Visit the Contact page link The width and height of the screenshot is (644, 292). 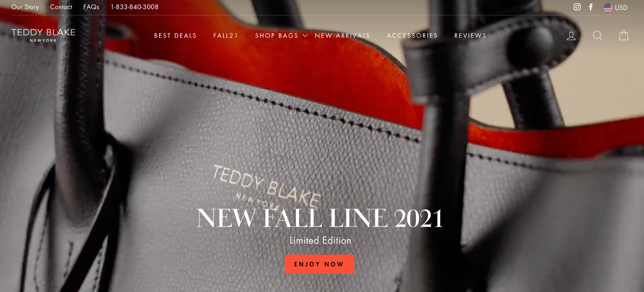61,7
